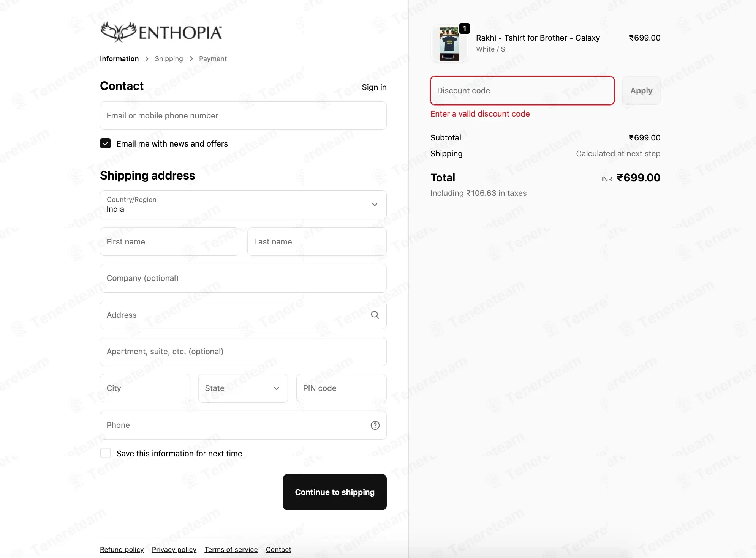
Task: Click the Sign in link
Action: point(374,87)
